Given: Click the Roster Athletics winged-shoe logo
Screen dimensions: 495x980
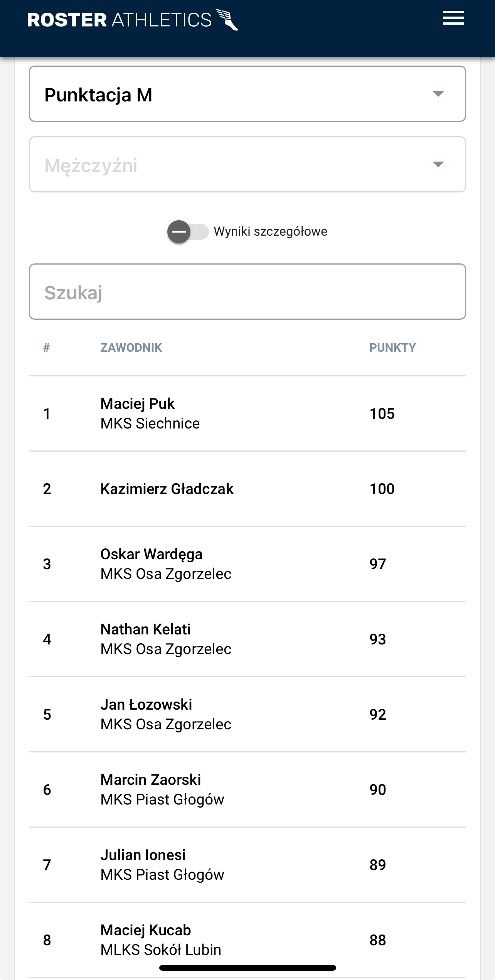Looking at the screenshot, I should point(227,19).
